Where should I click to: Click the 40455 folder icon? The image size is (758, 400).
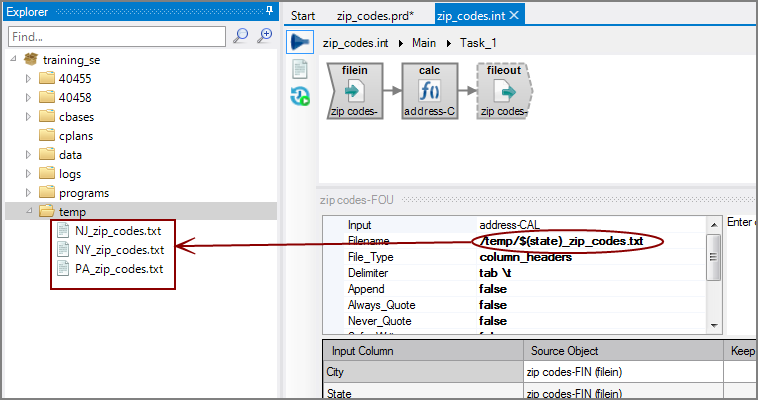(x=47, y=78)
